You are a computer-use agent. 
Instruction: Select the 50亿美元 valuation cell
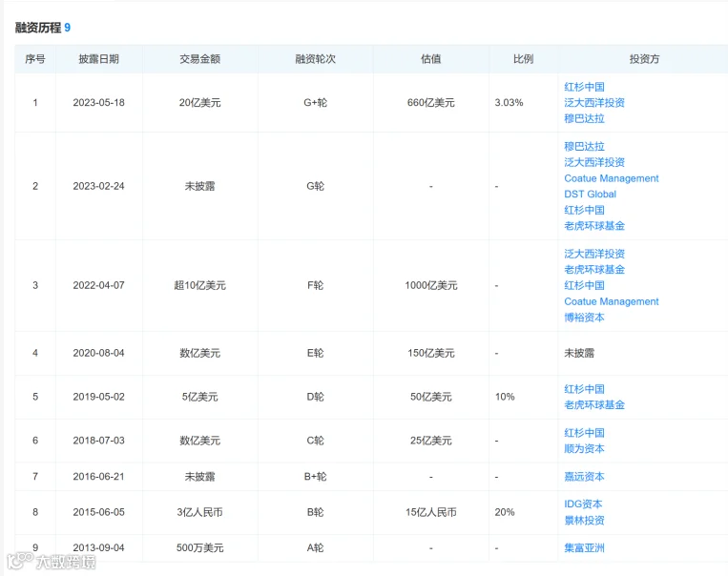point(431,397)
